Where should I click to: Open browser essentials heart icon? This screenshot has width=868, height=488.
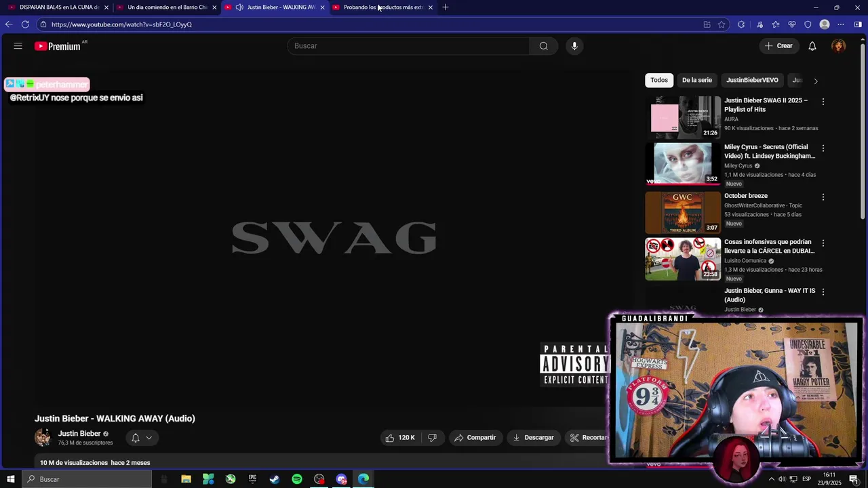pos(792,24)
